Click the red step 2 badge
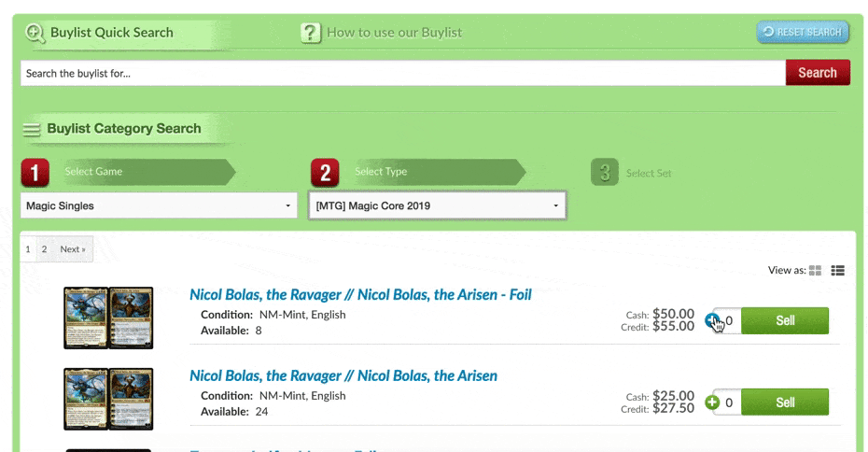This screenshot has height=452, width=868. [x=324, y=173]
